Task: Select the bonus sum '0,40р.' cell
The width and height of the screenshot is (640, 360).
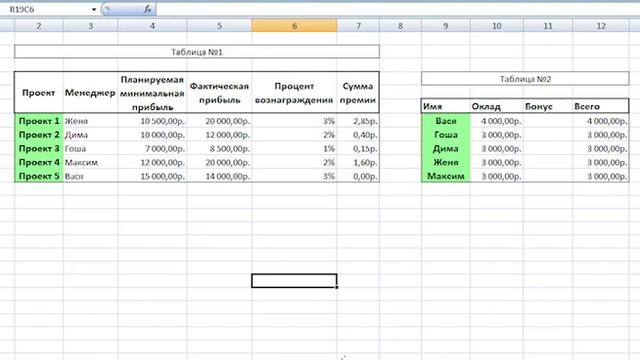Action: pyautogui.click(x=358, y=135)
